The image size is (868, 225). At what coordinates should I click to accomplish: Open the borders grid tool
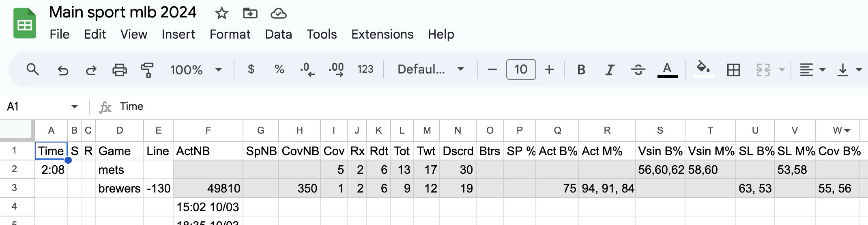[x=733, y=70]
